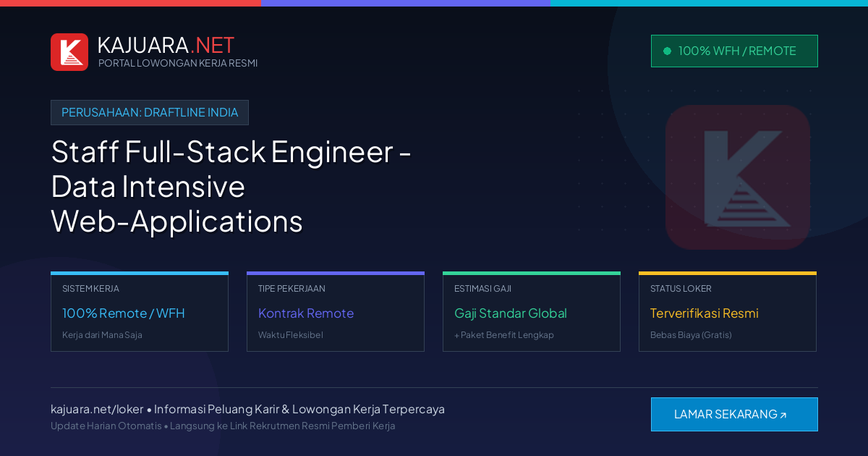The height and width of the screenshot is (456, 868).
Task: Click the Staff Full-Stack Engineer job title
Action: [231, 187]
